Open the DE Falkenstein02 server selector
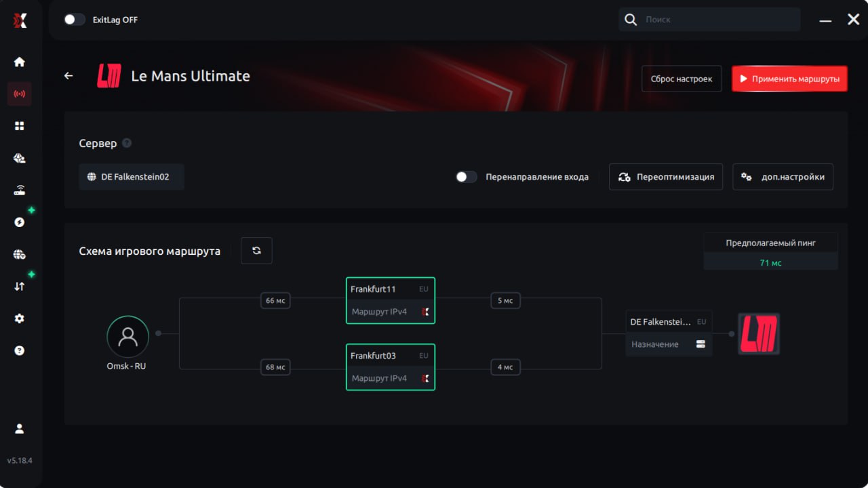868x488 pixels. point(132,177)
